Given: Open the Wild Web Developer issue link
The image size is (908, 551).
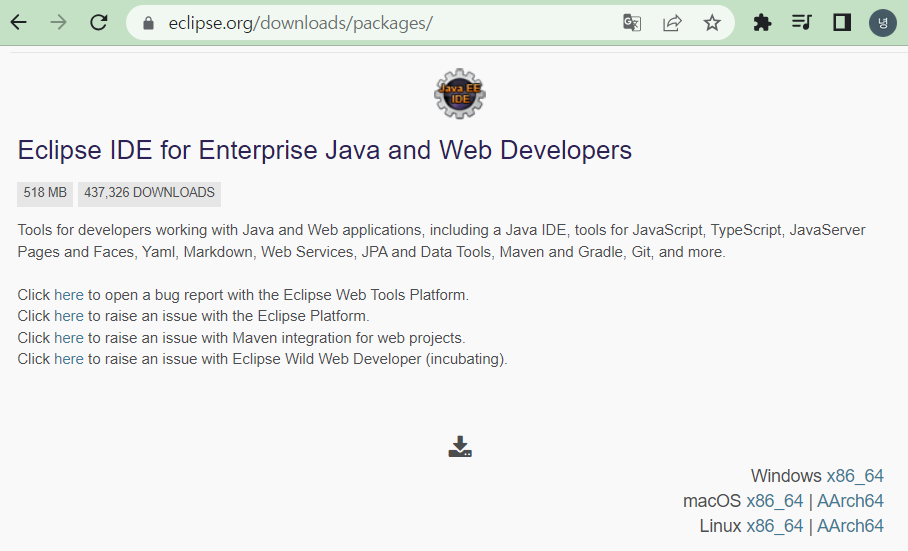Looking at the screenshot, I should coord(69,359).
